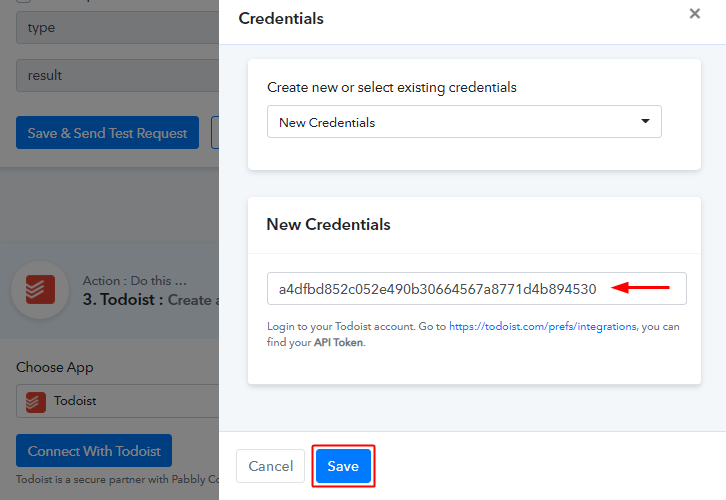Open the New Credentials dropdown

pos(464,122)
